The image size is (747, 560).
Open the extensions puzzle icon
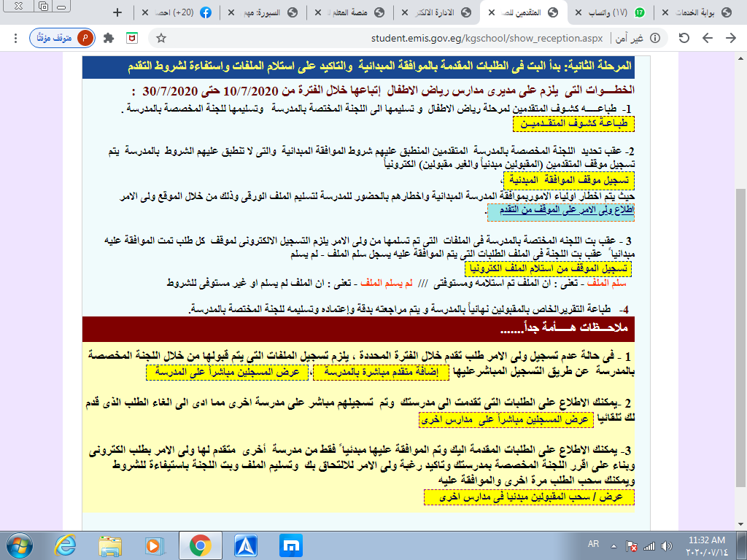tap(109, 38)
